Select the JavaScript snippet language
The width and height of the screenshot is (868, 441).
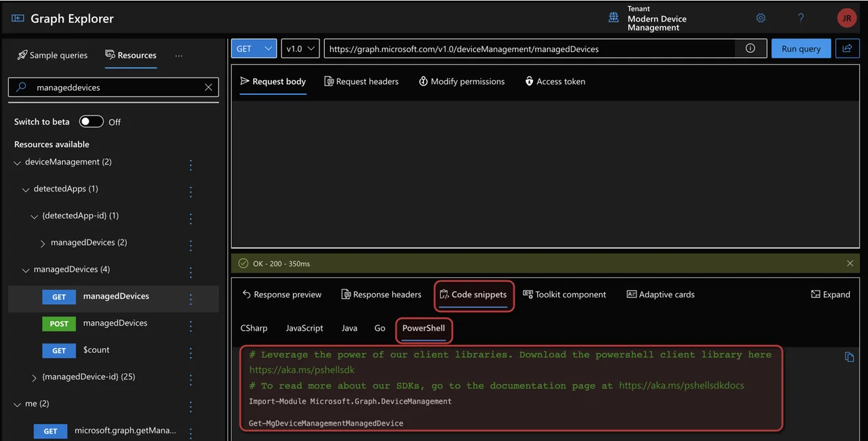point(304,328)
